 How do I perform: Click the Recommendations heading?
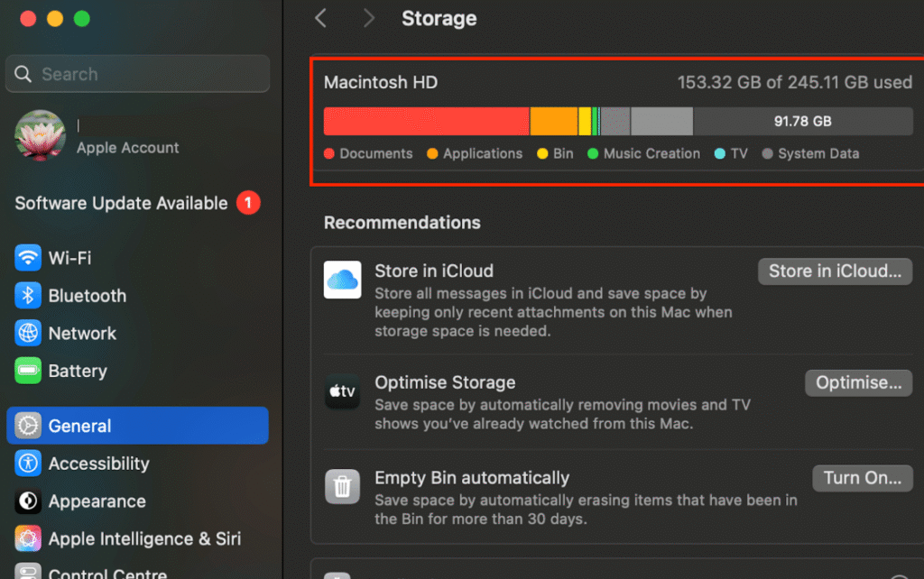point(402,223)
